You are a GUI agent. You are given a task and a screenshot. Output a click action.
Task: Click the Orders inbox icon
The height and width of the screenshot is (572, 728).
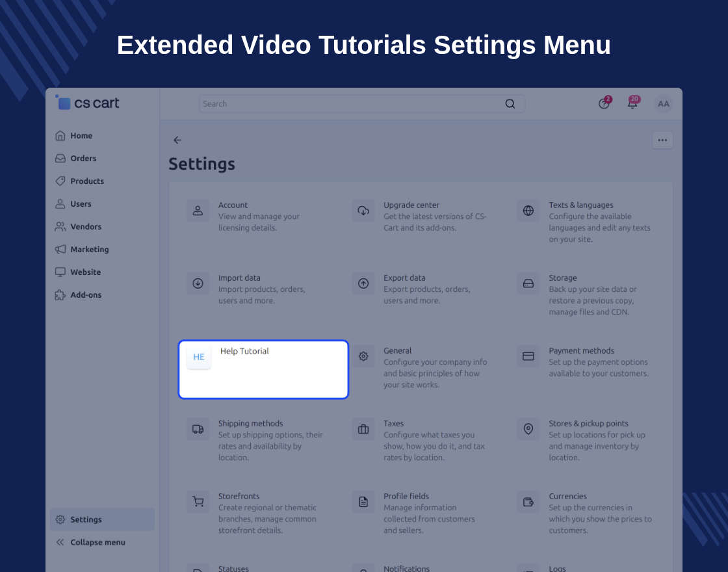coord(60,159)
